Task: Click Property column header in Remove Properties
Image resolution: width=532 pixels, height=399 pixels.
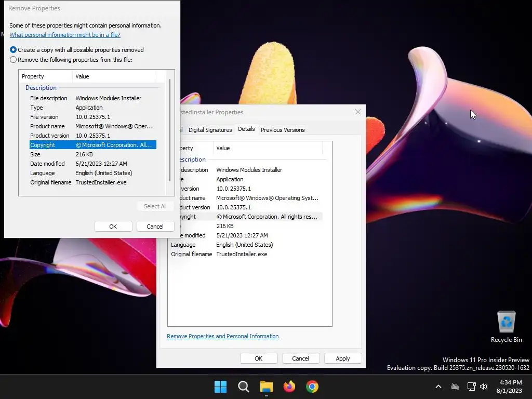Action: [46, 76]
